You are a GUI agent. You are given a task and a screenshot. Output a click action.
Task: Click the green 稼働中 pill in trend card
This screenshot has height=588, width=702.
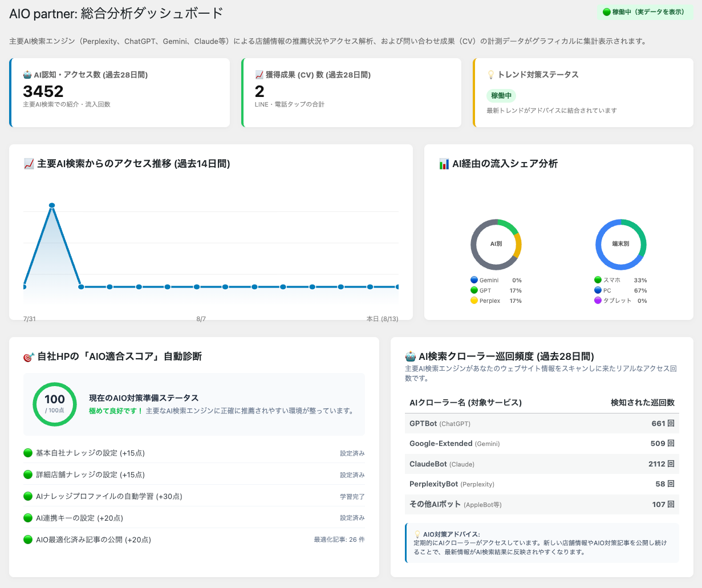501,96
